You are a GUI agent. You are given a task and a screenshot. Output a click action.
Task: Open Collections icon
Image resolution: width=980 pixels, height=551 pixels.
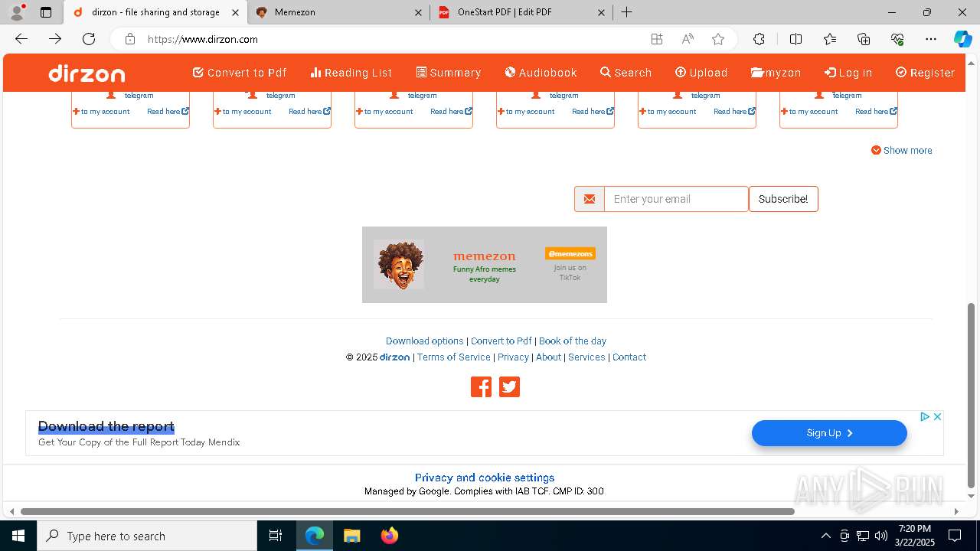(x=864, y=39)
